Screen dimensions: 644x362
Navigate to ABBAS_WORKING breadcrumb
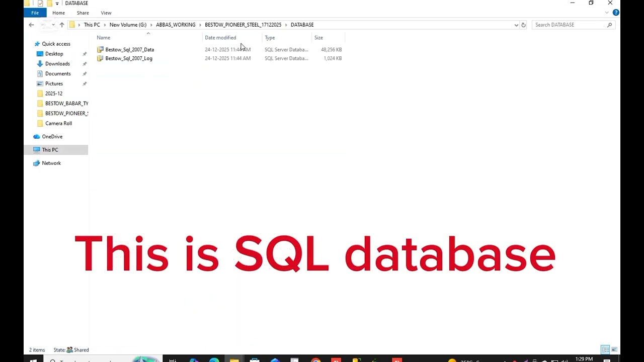pos(176,25)
